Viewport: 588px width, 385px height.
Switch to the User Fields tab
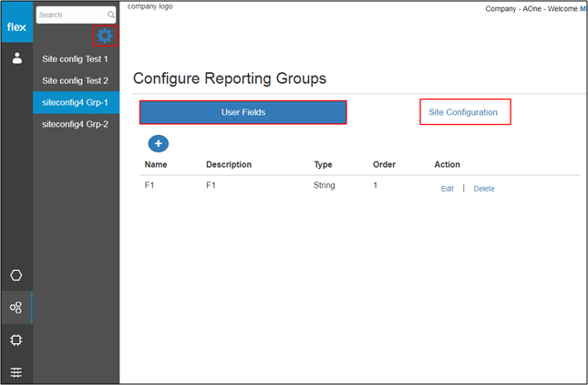pyautogui.click(x=243, y=112)
